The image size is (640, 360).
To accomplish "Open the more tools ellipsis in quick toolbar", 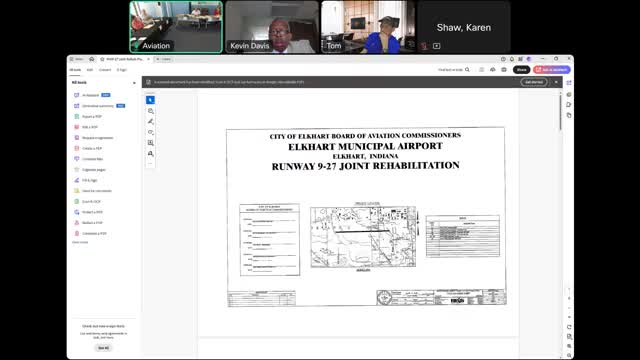I will [151, 163].
